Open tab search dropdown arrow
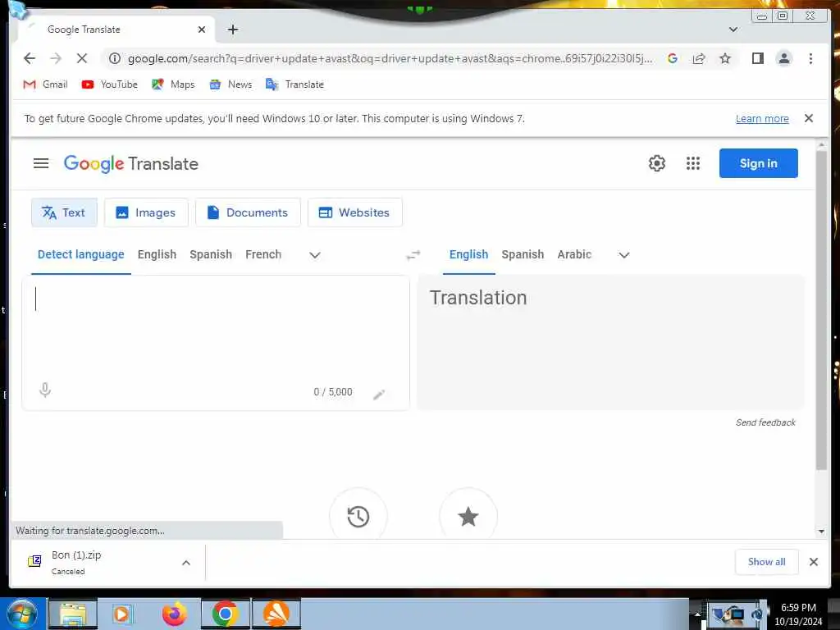Screen dimensions: 840x630 733,30
